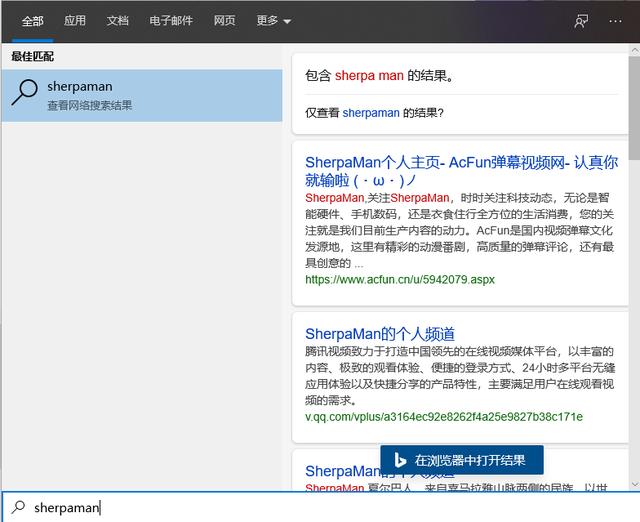
Task: Select the sherpaman best match result
Action: click(142, 96)
